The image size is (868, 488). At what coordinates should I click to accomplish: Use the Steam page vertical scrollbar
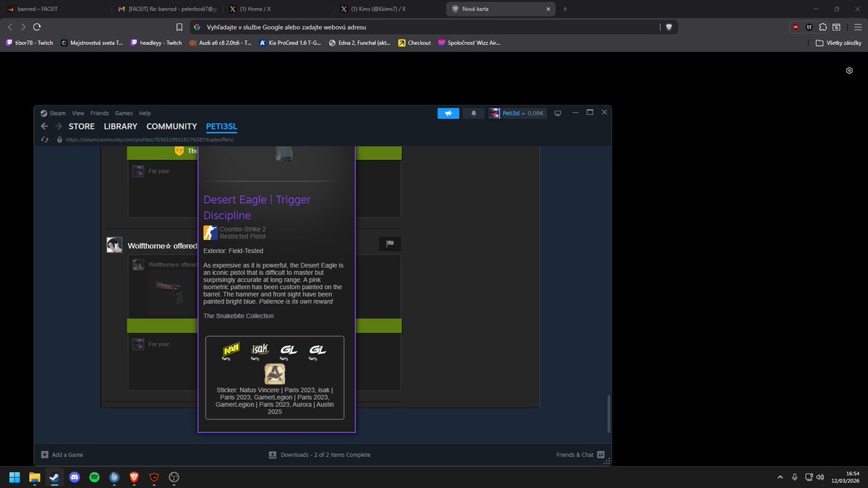[608, 413]
